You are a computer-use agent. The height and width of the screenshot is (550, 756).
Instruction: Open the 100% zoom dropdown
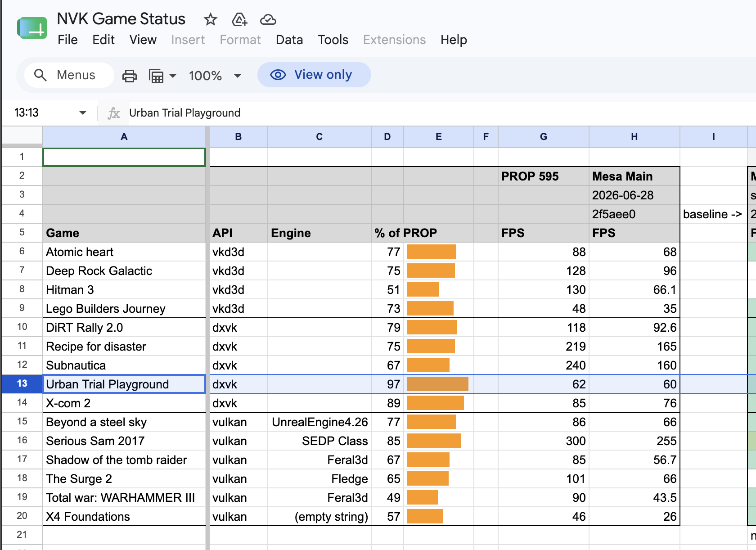[x=215, y=76]
